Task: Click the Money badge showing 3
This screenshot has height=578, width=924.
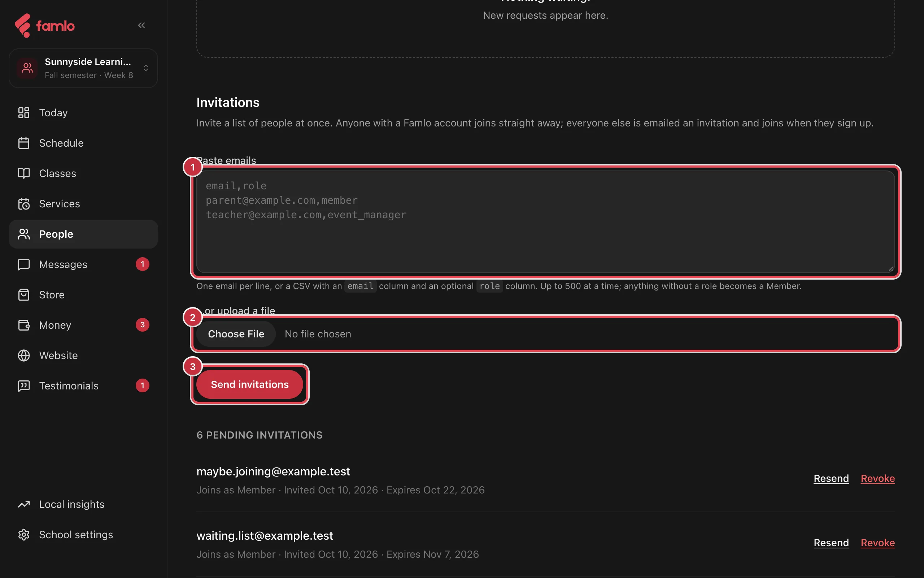Action: click(143, 325)
